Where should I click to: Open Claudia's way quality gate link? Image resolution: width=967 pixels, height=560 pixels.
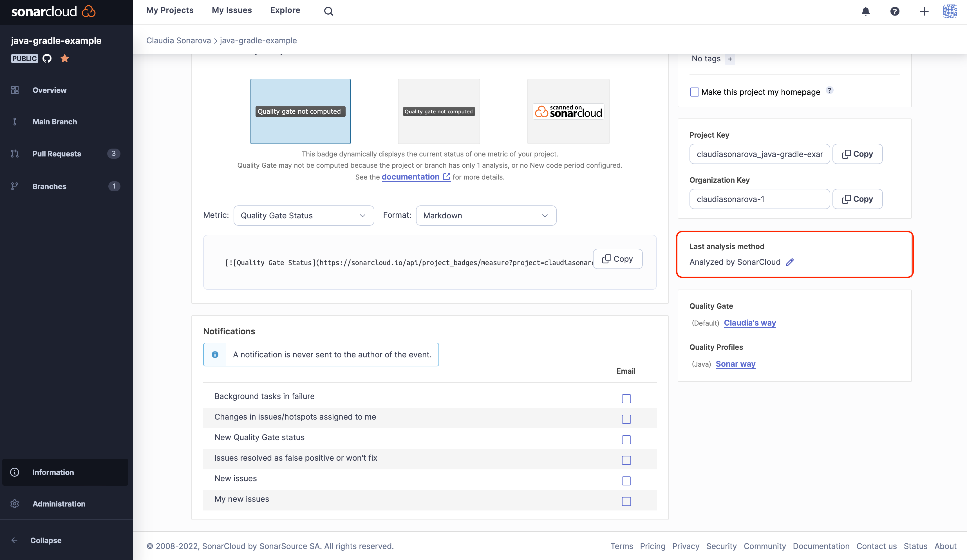pyautogui.click(x=750, y=323)
